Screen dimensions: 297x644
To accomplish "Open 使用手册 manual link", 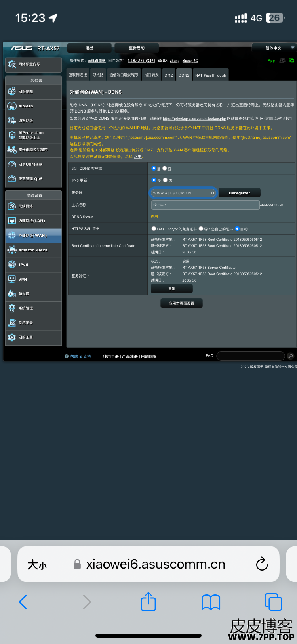I will (111, 356).
